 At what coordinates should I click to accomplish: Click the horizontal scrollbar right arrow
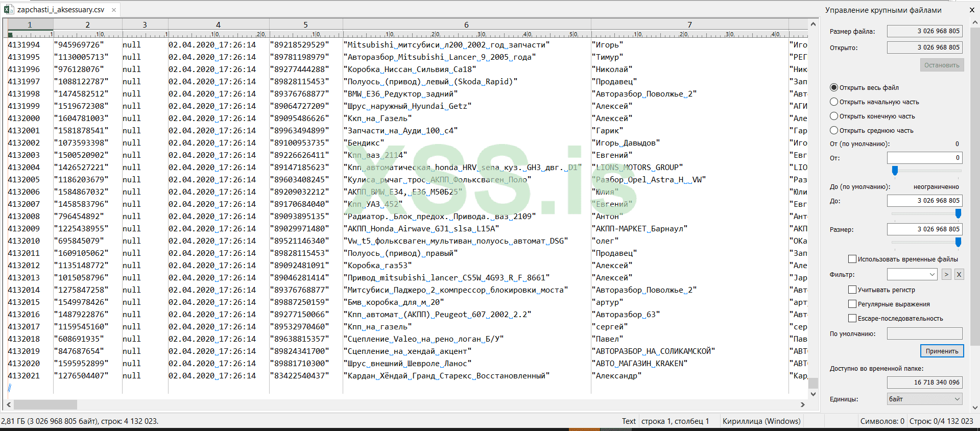(x=803, y=404)
